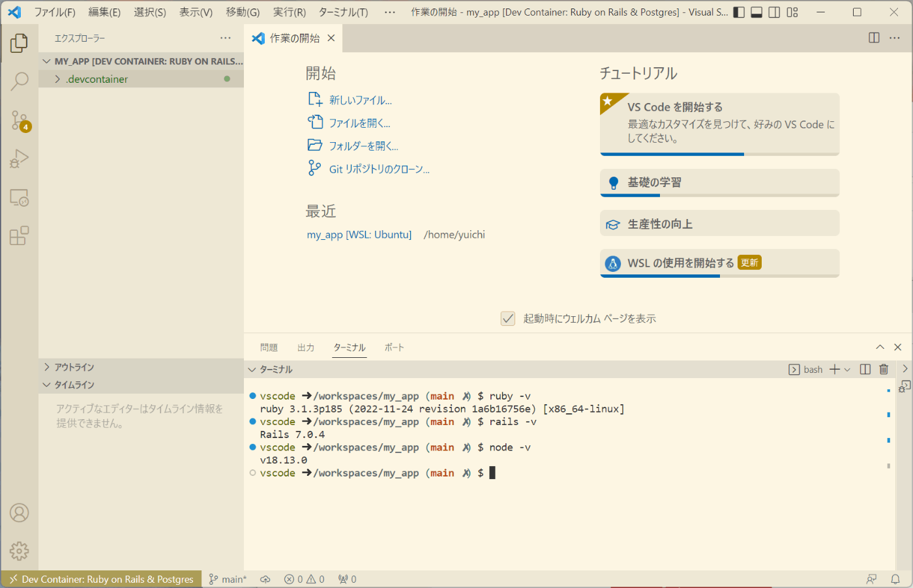Click the feedback icon in status bar
Image resolution: width=913 pixels, height=588 pixels.
click(x=871, y=579)
